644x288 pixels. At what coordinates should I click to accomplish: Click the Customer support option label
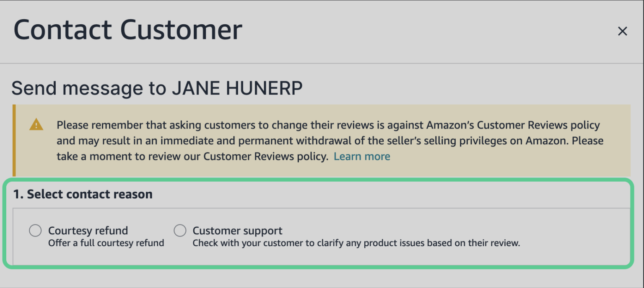(x=237, y=230)
